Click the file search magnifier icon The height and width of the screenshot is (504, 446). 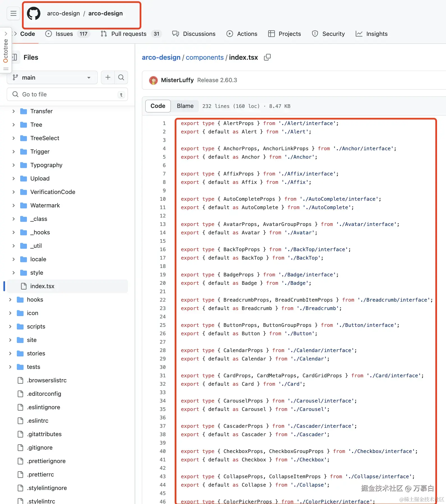121,77
